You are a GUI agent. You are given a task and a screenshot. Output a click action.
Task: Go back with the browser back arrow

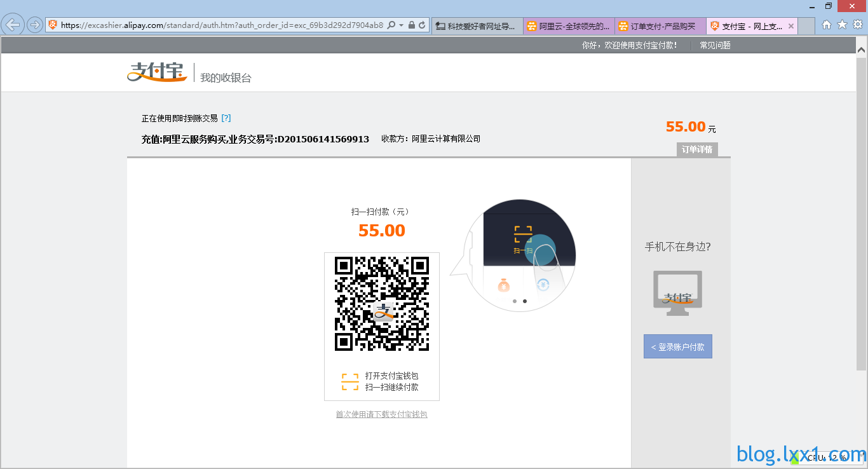(x=13, y=25)
